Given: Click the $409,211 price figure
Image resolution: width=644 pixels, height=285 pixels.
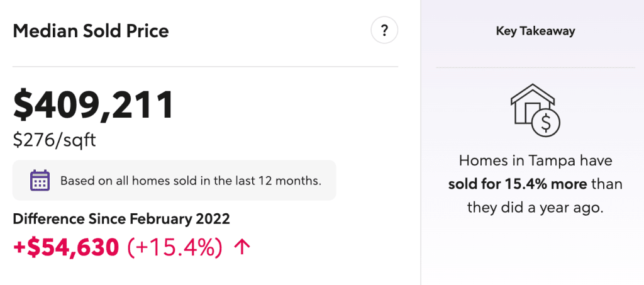Looking at the screenshot, I should click(94, 105).
